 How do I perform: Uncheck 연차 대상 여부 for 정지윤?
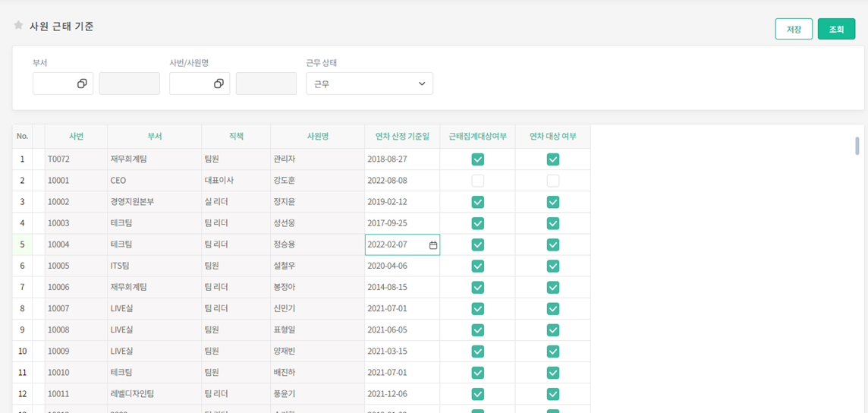click(553, 202)
